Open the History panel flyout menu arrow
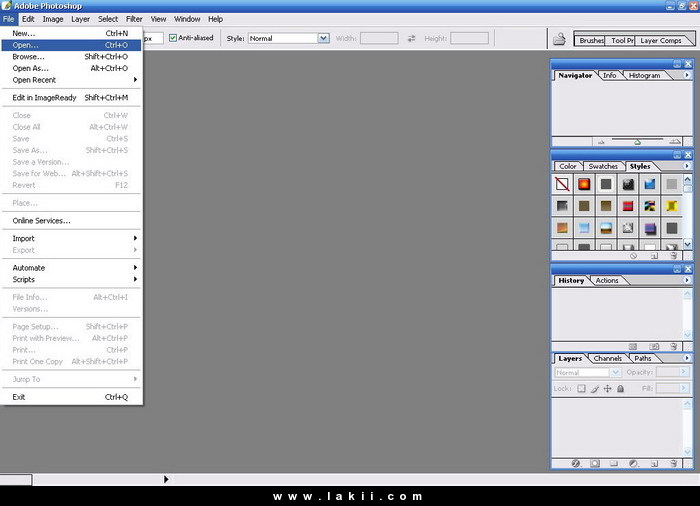700x506 pixels. (687, 280)
